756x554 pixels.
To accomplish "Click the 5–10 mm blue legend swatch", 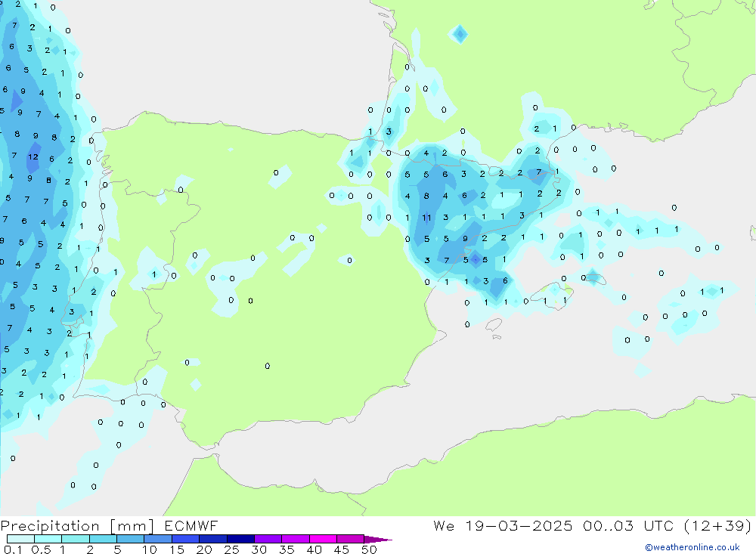I will pos(130,539).
